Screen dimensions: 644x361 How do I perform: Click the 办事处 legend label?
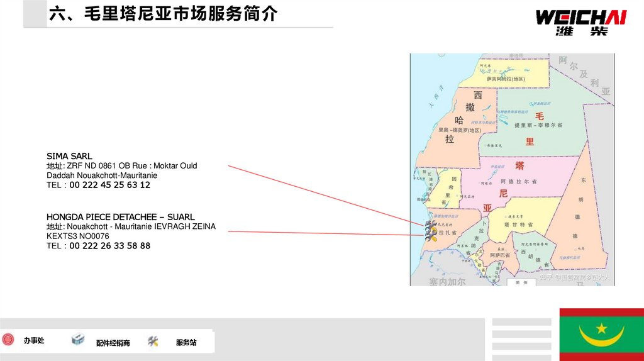[34, 340]
